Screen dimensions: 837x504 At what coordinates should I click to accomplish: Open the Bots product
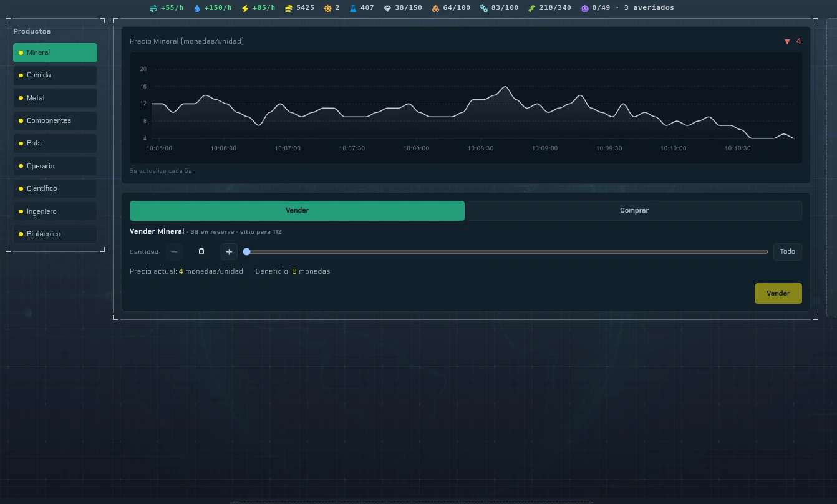pos(55,143)
